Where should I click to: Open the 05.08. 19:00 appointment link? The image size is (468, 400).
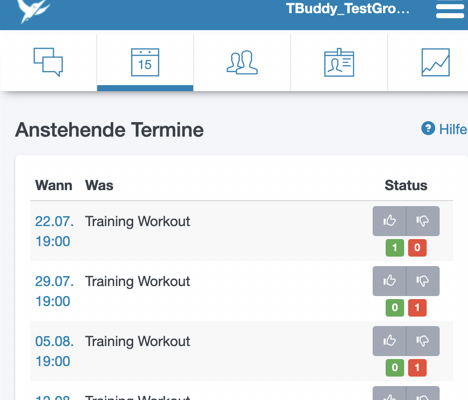pyautogui.click(x=54, y=351)
